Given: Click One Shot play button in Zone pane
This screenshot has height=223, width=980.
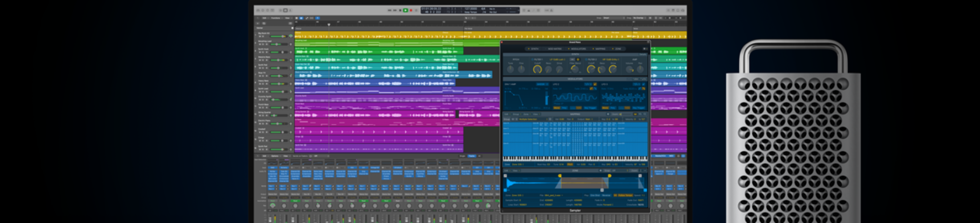Looking at the screenshot, I should [x=595, y=195].
